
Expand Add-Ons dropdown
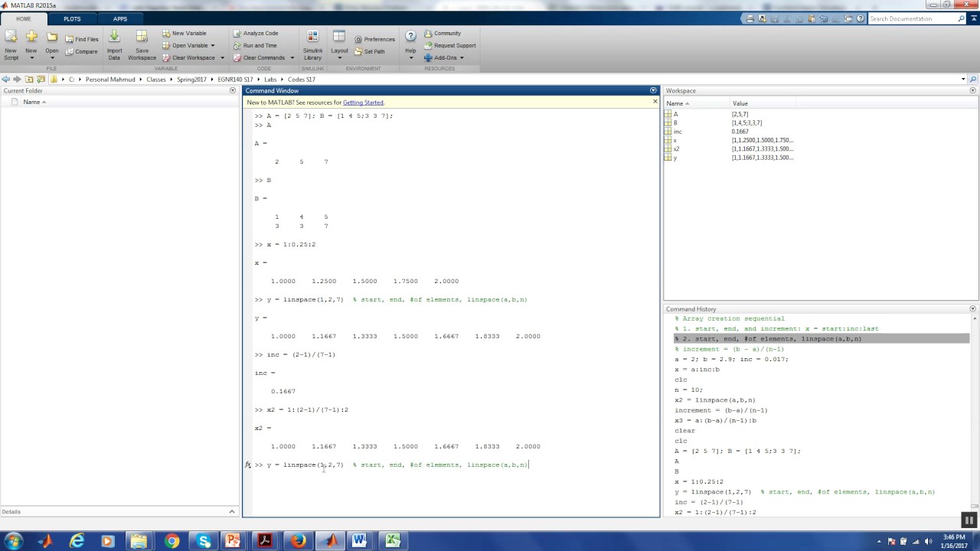[444, 57]
